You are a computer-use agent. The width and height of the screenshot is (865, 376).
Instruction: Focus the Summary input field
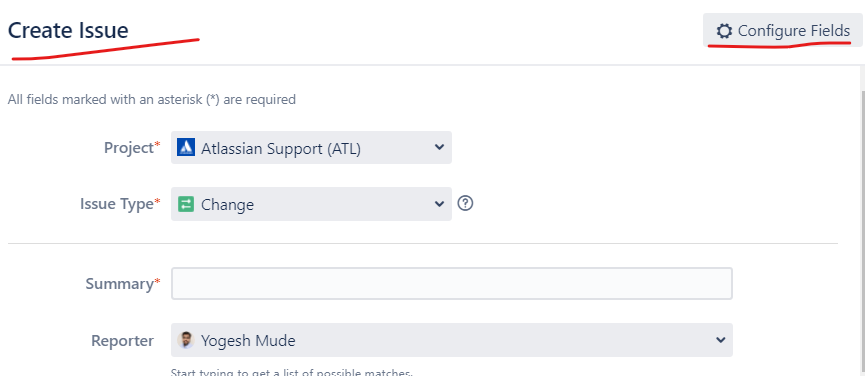tap(452, 283)
